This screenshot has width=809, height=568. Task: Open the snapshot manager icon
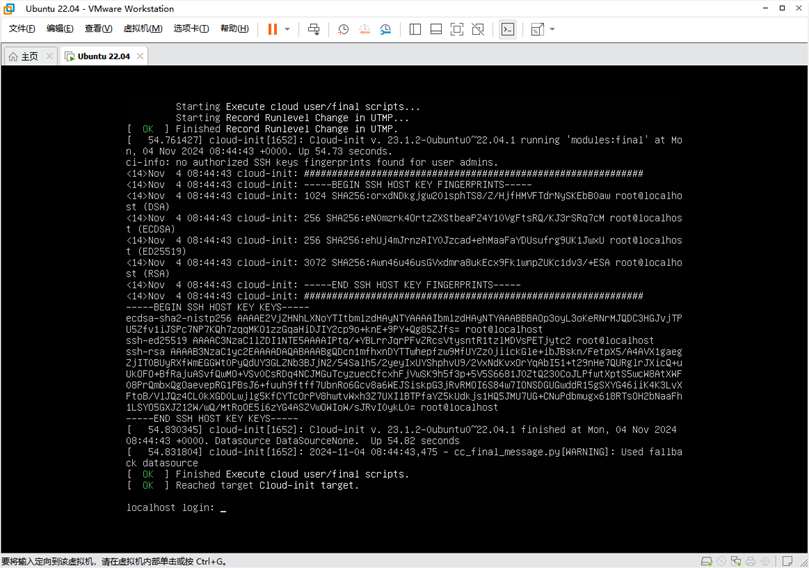(x=385, y=29)
